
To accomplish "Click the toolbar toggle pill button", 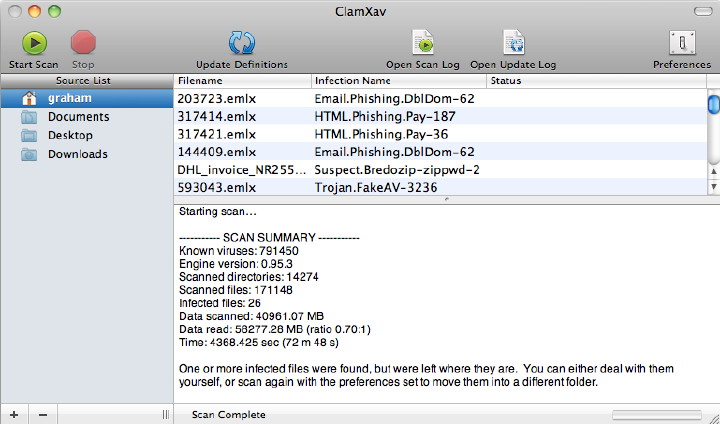I will 703,11.
